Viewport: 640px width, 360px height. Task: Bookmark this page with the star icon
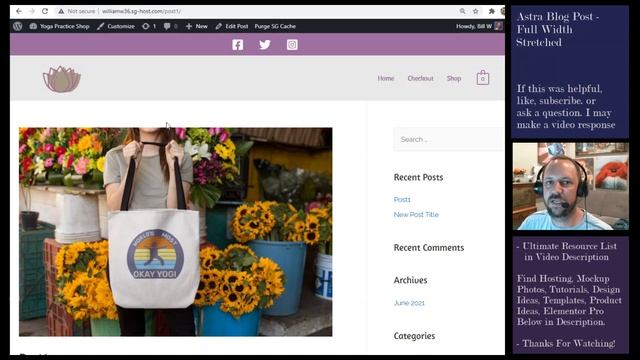click(476, 11)
